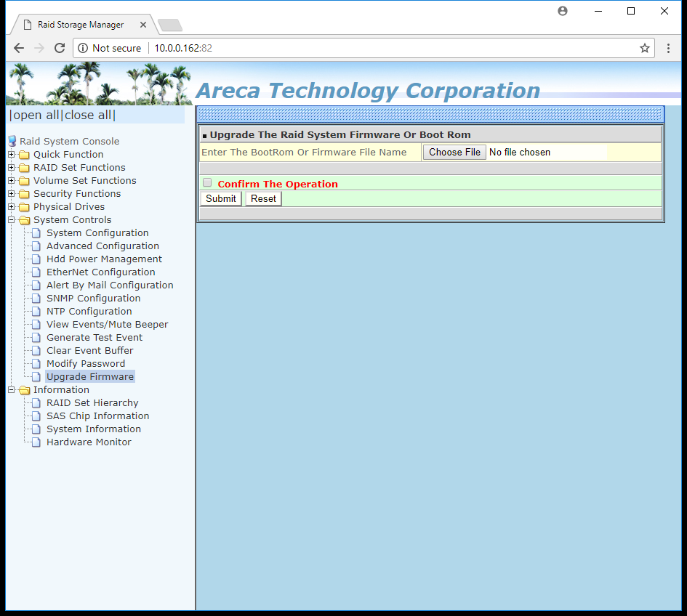Click the Physical Drives folder icon
The height and width of the screenshot is (616, 687).
pyautogui.click(x=25, y=207)
